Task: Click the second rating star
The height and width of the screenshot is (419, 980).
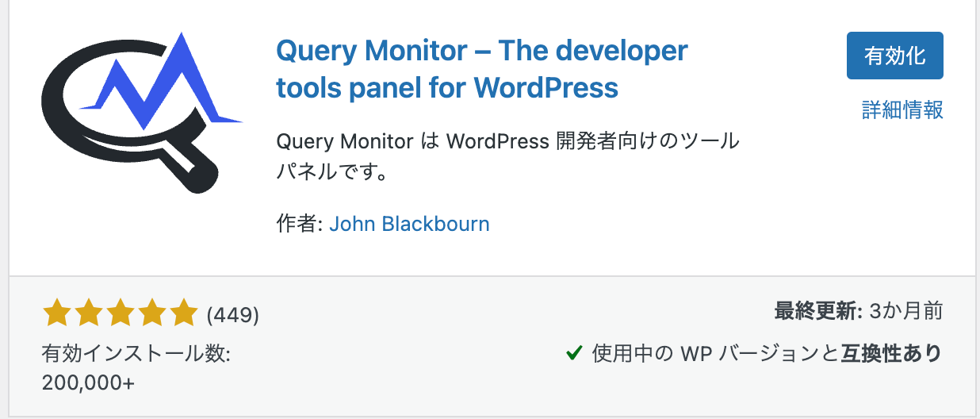Action: (x=88, y=314)
